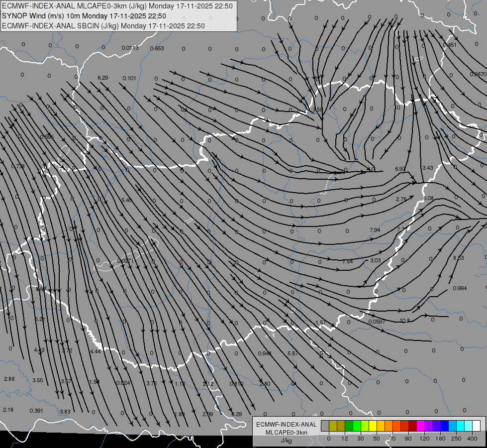
Task: Click the map value '0.924'
Action: (123, 382)
